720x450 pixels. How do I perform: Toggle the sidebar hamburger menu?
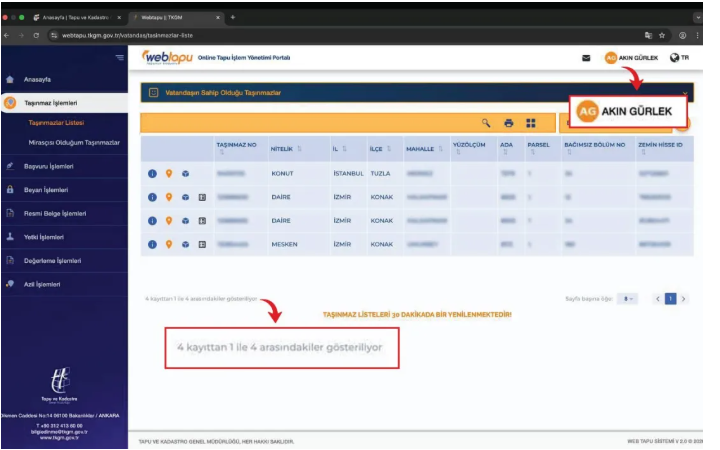coord(120,58)
